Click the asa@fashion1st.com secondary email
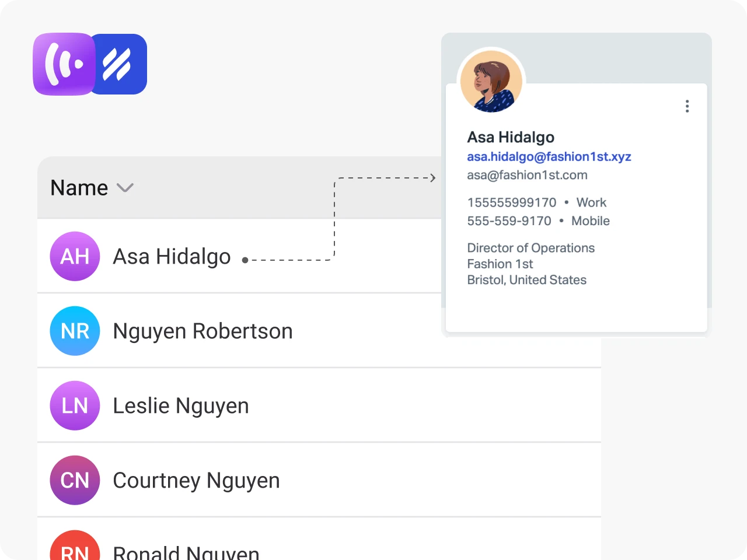 527,175
